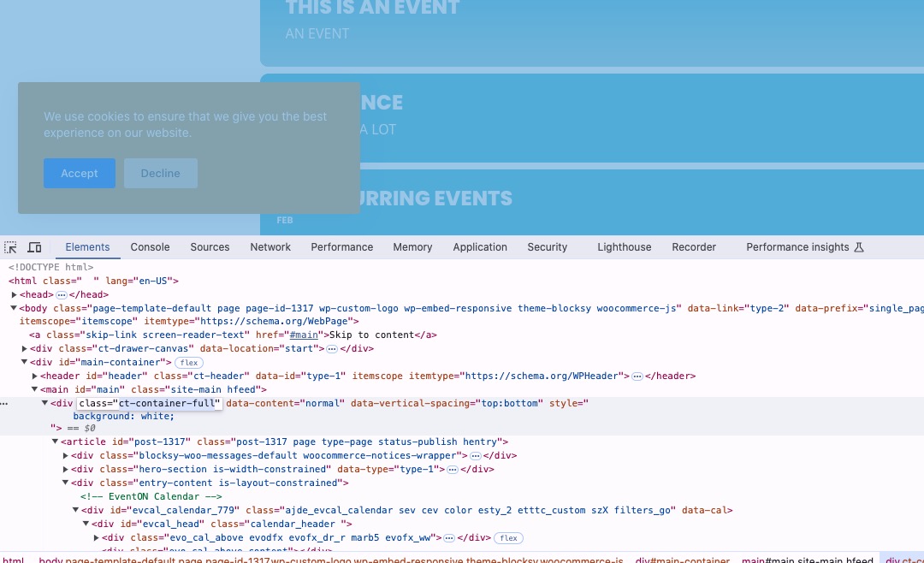
Task: Expand the ct-drawer-canvas div
Action: [25, 348]
